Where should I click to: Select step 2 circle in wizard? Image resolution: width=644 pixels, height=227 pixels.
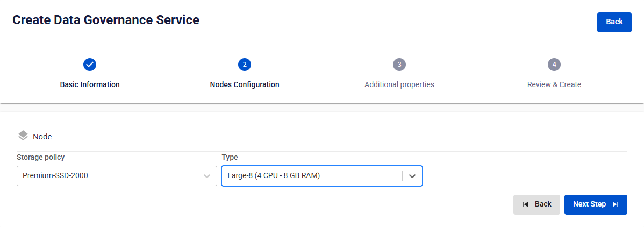(245, 65)
